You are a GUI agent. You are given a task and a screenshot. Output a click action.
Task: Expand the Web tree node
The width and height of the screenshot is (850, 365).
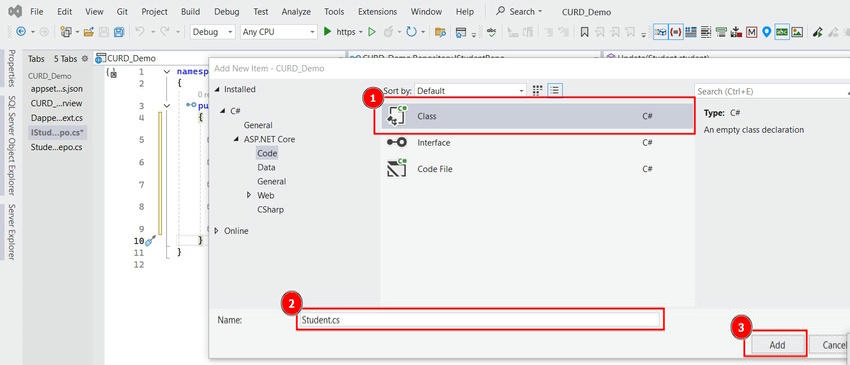click(x=249, y=195)
